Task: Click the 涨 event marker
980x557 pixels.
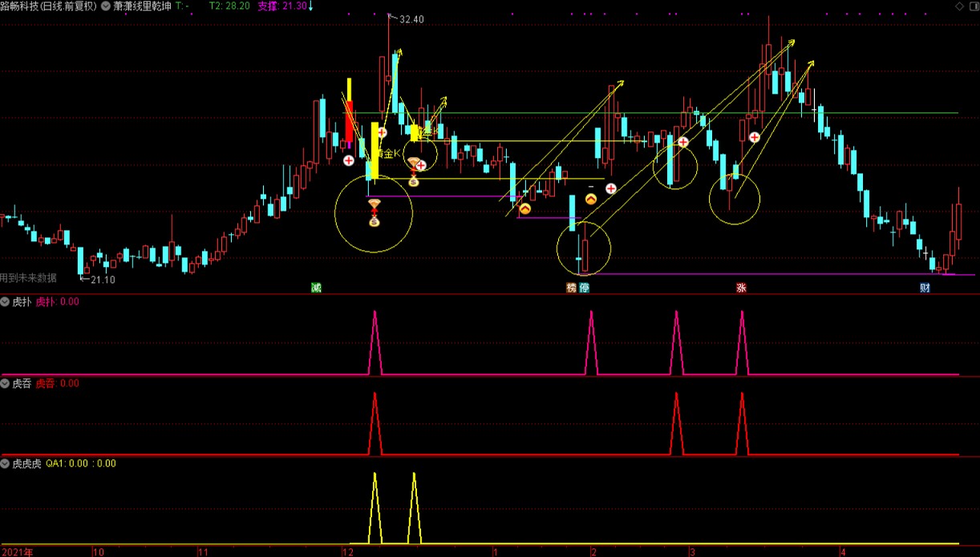Action: [741, 288]
